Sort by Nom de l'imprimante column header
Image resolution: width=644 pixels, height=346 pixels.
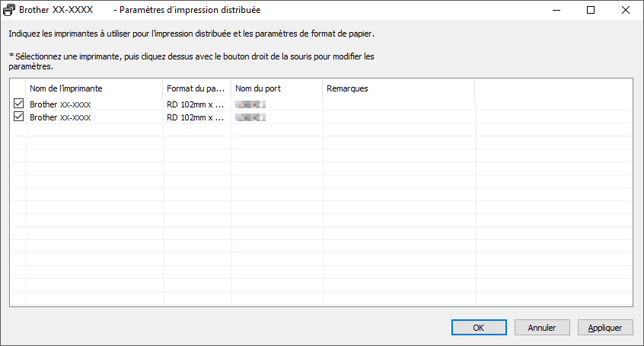pos(94,88)
